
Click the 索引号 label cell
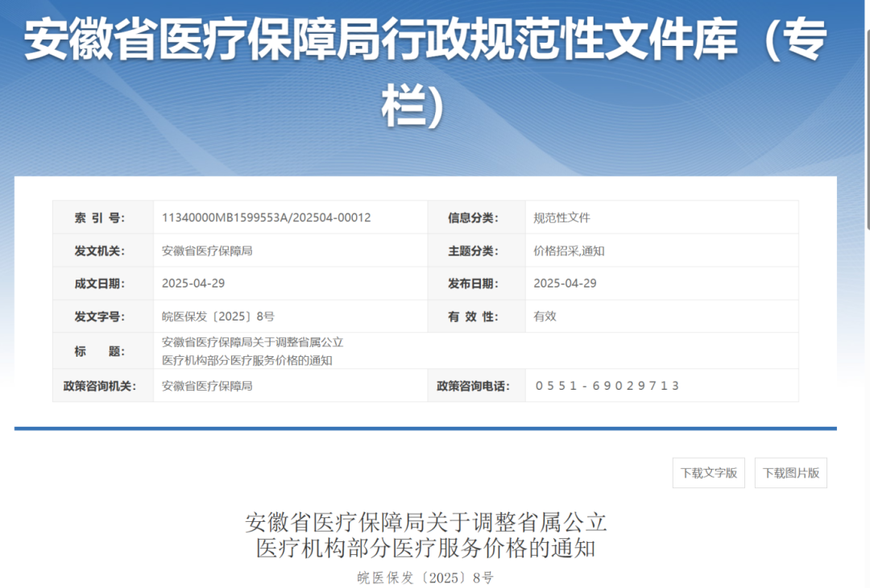point(102,217)
